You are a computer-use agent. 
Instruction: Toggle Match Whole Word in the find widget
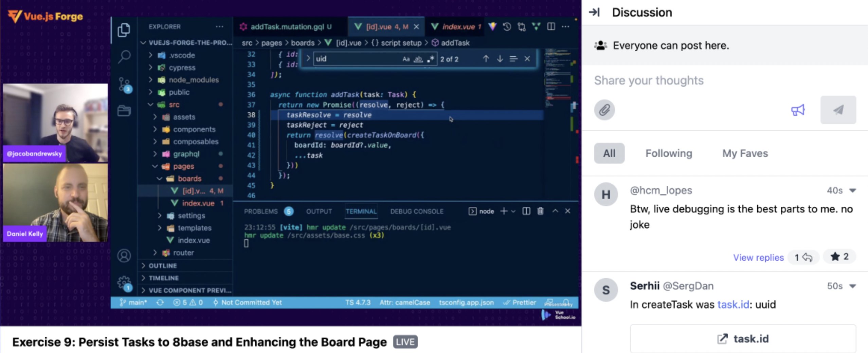point(418,59)
